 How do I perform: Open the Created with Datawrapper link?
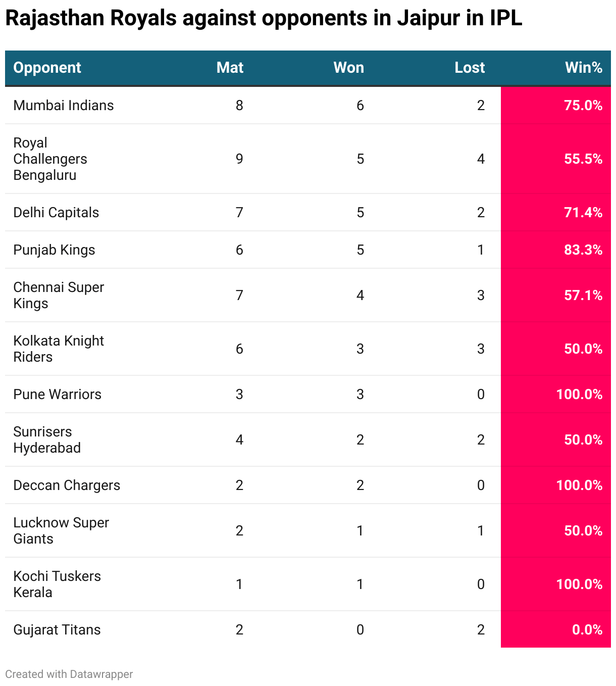(69, 674)
